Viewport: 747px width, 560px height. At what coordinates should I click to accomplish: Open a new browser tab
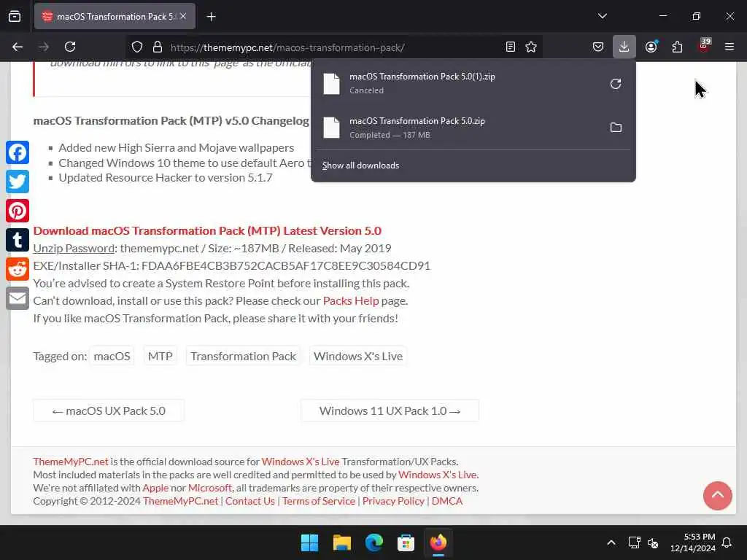[x=211, y=17]
